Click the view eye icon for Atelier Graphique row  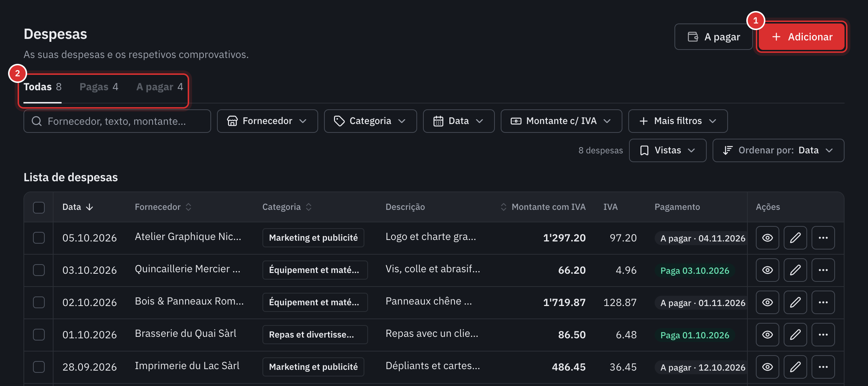click(767, 238)
